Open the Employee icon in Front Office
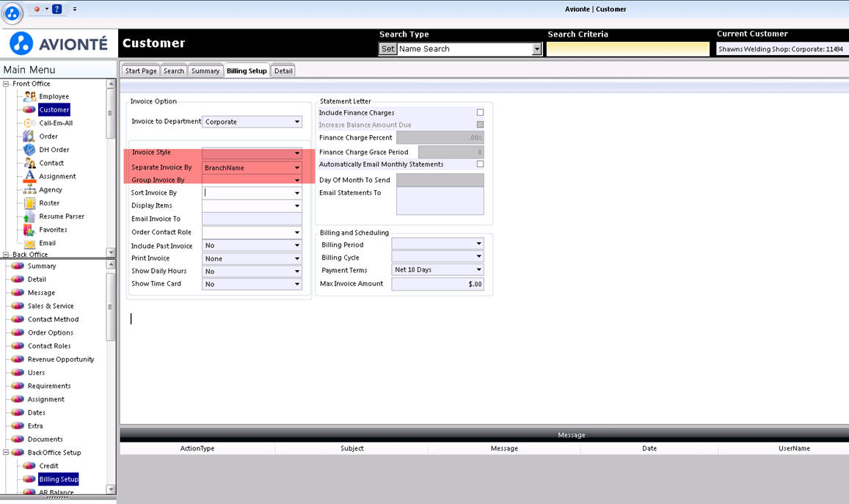The width and height of the screenshot is (849, 504). (x=30, y=96)
